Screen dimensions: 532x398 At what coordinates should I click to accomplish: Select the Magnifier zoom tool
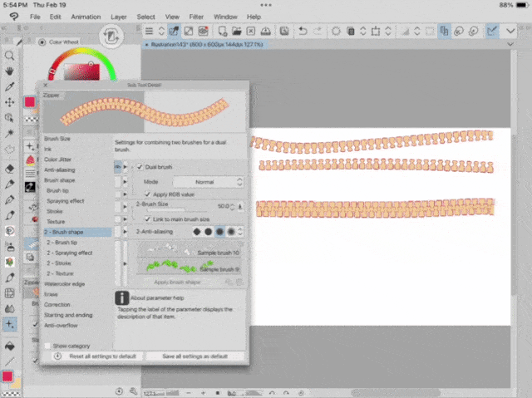click(x=9, y=56)
